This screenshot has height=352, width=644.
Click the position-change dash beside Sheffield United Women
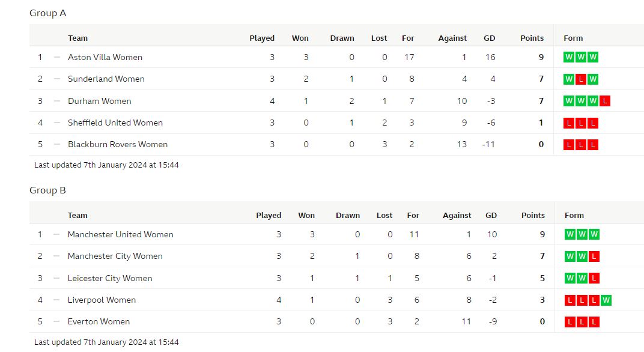56,123
